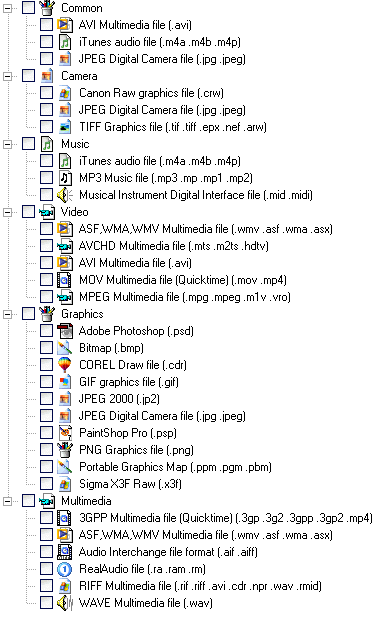Select 'AVI Multimedia file (.avi)' under Video

coord(135,263)
